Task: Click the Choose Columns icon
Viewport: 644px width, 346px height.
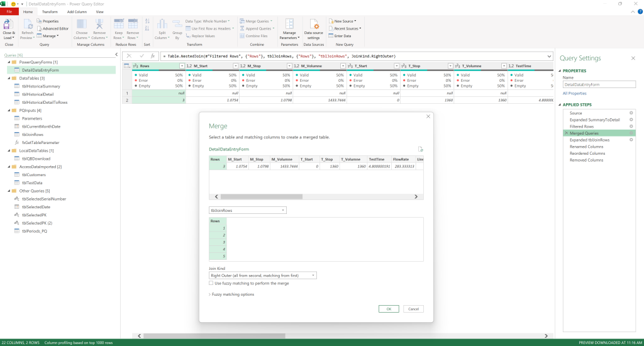Action: pos(81,25)
